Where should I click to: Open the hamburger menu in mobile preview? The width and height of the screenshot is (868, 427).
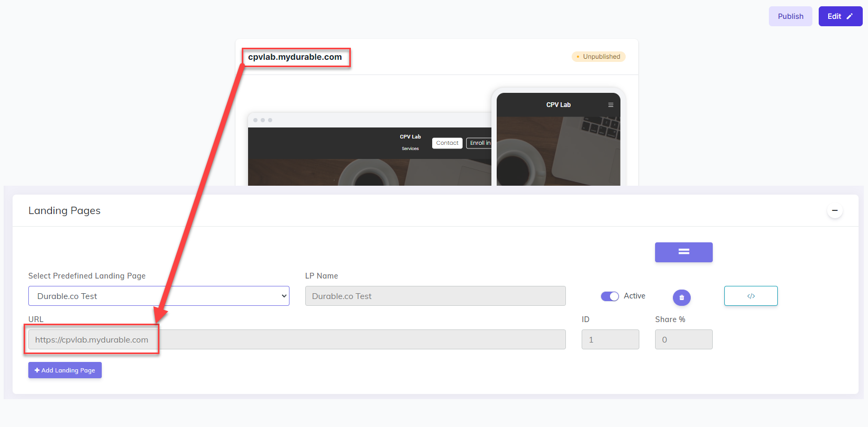click(610, 105)
